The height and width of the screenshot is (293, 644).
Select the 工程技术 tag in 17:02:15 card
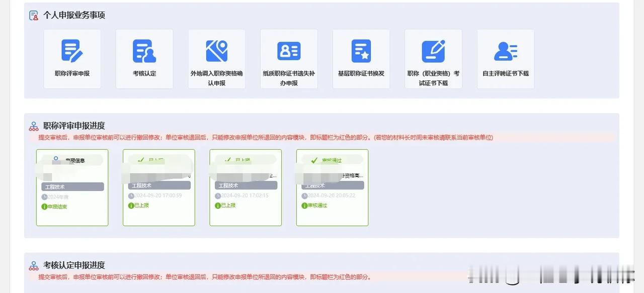click(x=246, y=185)
